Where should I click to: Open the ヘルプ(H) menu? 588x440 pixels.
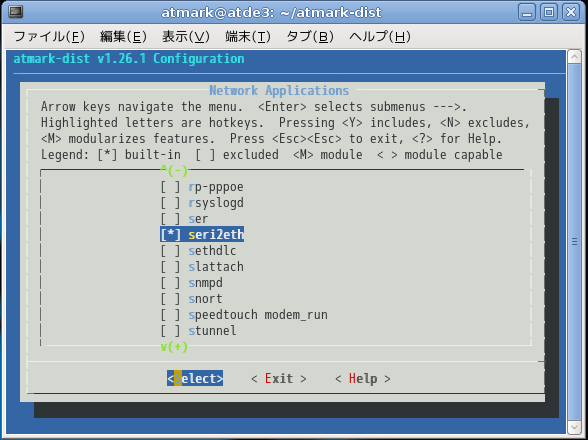point(380,36)
